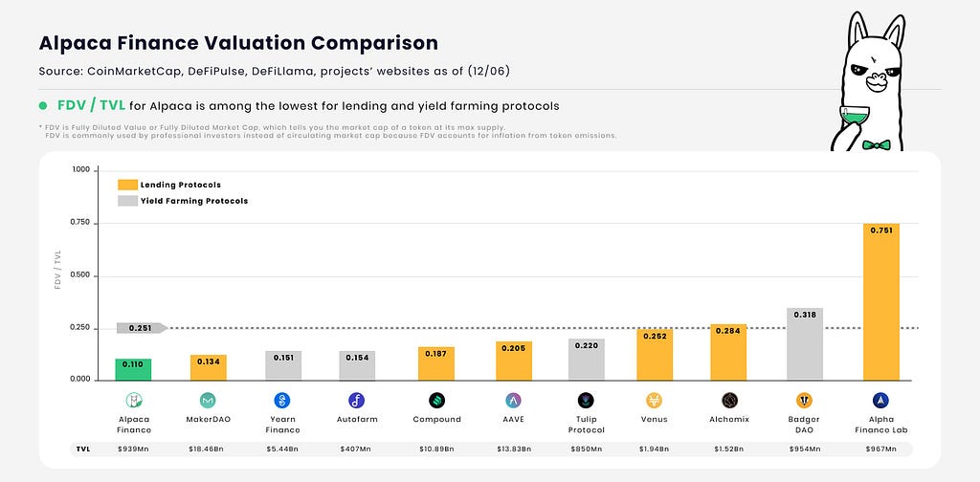Click the Badger DAO 0.318 gray bar

tap(805, 344)
